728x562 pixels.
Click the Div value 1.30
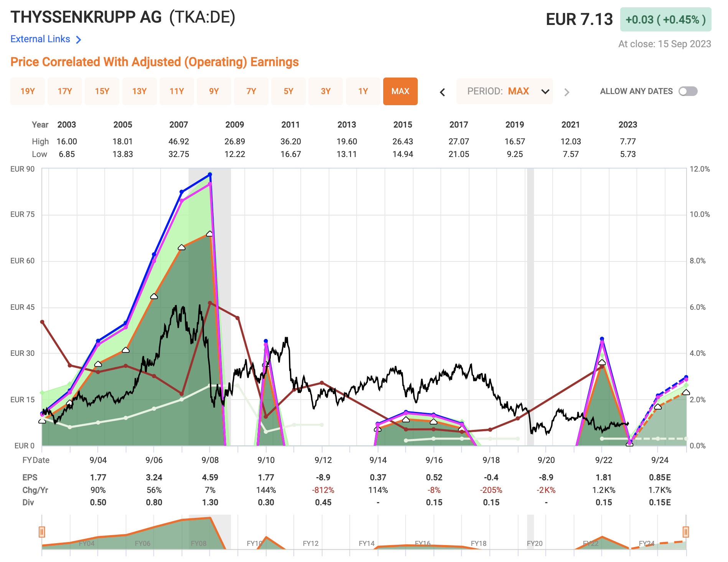tap(210, 502)
